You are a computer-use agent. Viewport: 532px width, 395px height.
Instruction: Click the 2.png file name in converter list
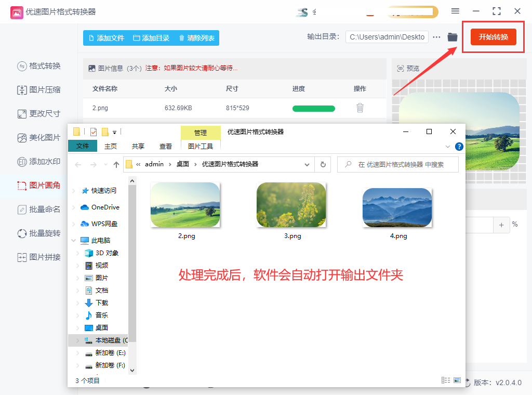(x=100, y=108)
